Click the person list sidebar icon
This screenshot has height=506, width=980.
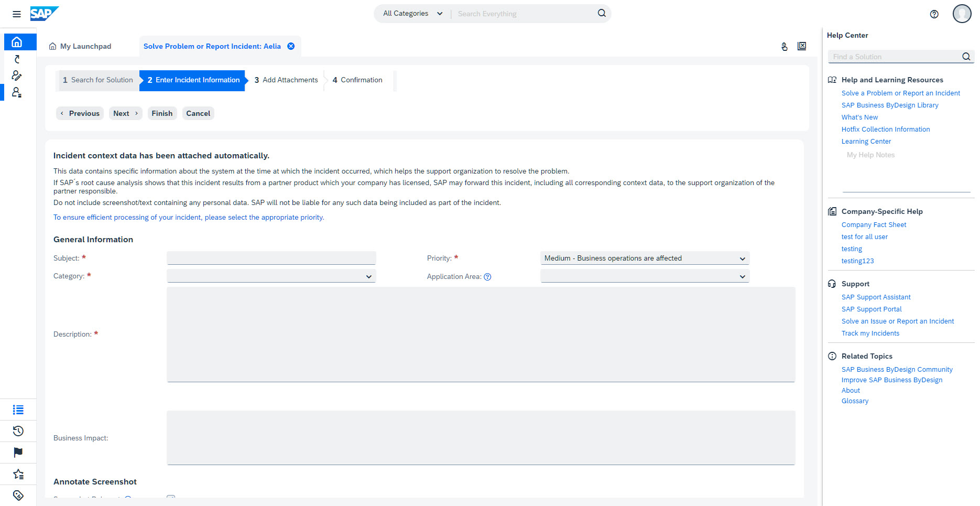click(x=17, y=92)
